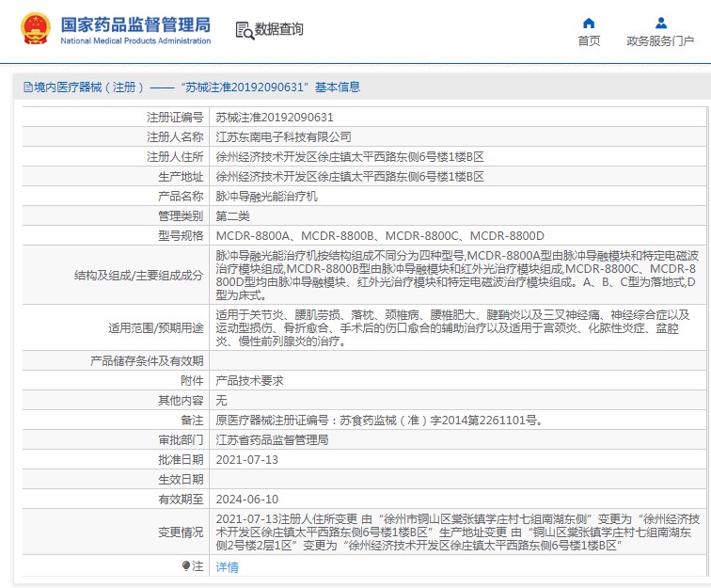
Task: Go to 数据查询 text in header
Action: click(279, 30)
